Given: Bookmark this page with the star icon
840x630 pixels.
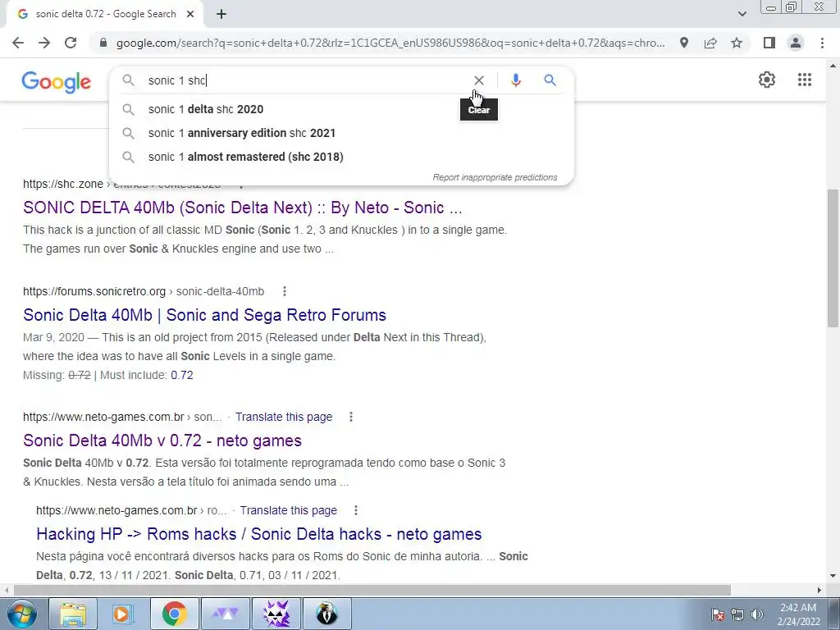Looking at the screenshot, I should (x=737, y=43).
